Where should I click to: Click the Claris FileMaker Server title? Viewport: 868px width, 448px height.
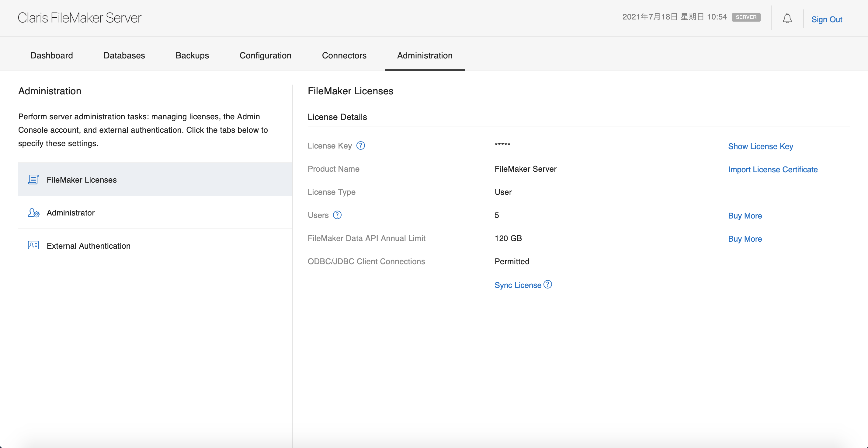tap(79, 18)
